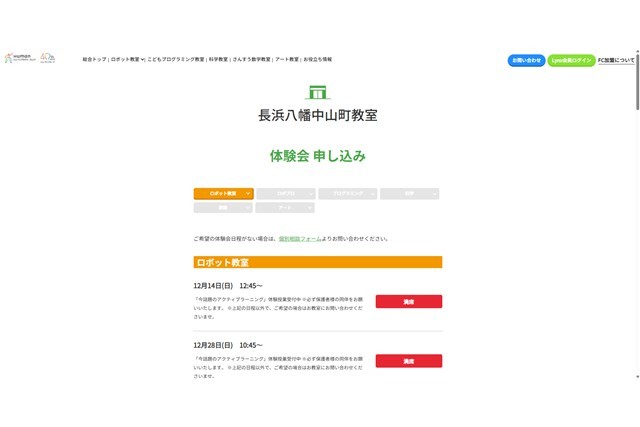
Task: Open the 総合トップ menu item
Action: click(x=94, y=60)
